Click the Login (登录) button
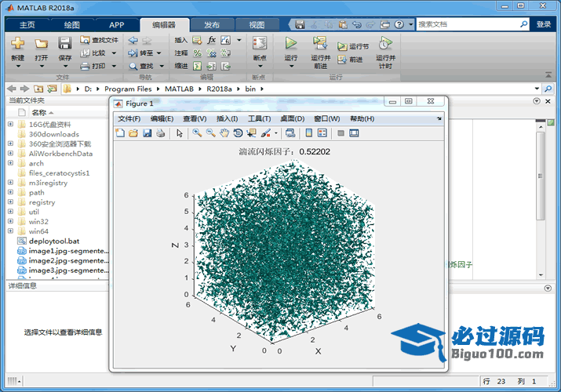This screenshot has width=561, height=392. point(544,24)
